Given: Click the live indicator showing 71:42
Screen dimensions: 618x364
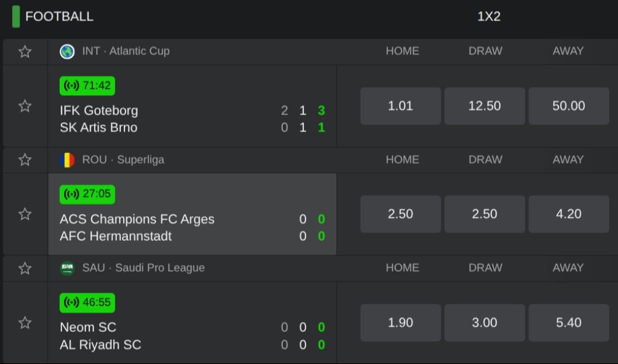Looking at the screenshot, I should pos(87,85).
